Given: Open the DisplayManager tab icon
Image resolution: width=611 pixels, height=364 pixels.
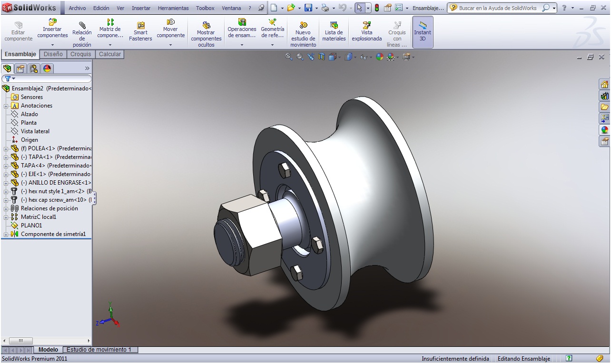Looking at the screenshot, I should (47, 68).
